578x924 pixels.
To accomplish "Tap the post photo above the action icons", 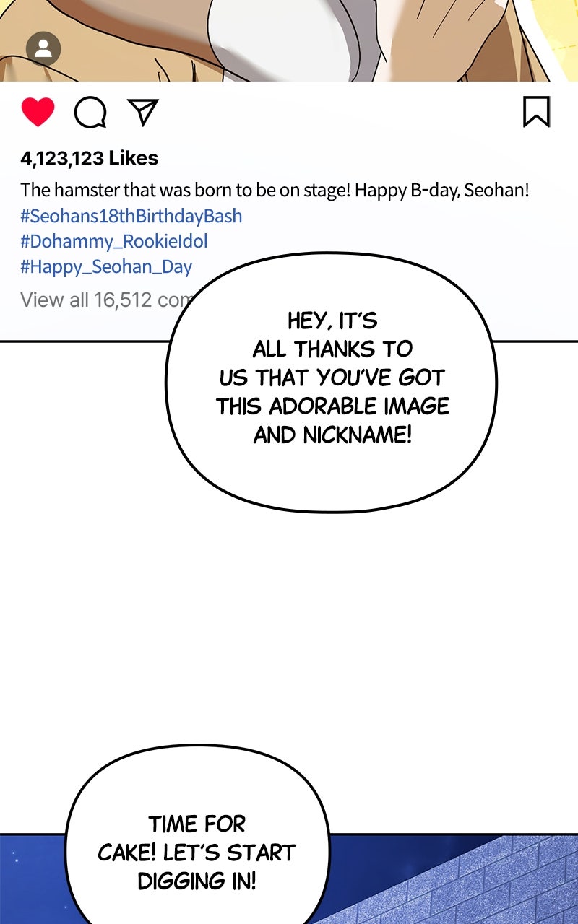I will tap(289, 36).
